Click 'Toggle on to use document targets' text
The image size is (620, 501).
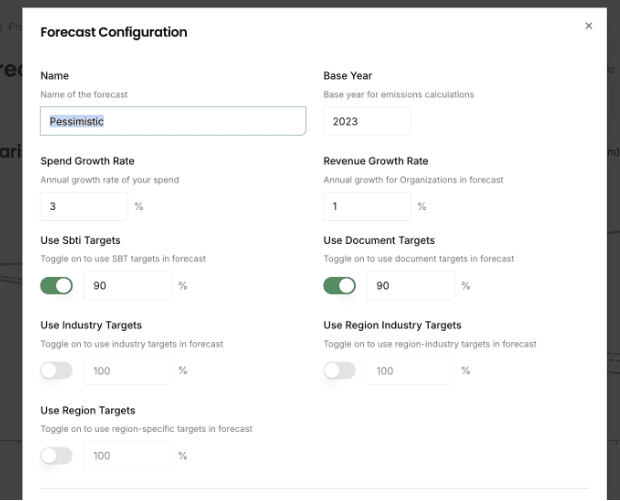[419, 259]
